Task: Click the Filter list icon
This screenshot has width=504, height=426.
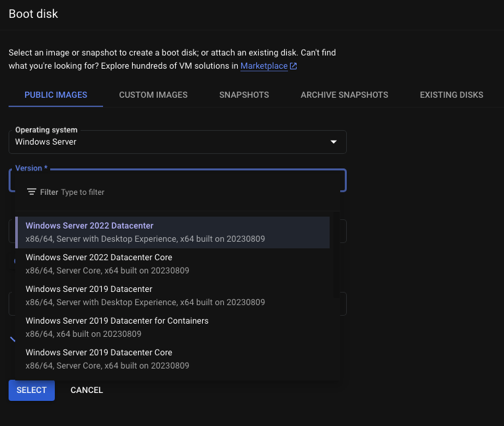Action: (31, 192)
